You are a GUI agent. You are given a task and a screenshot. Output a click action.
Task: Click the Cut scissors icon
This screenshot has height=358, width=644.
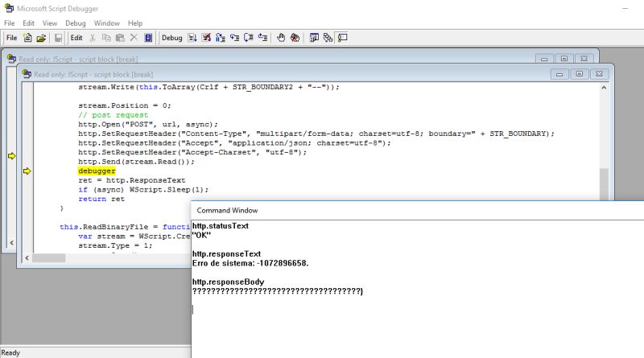pos(93,38)
